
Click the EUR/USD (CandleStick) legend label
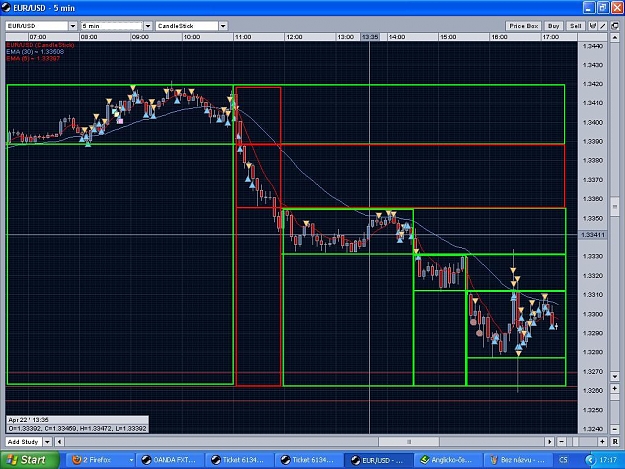pos(40,45)
